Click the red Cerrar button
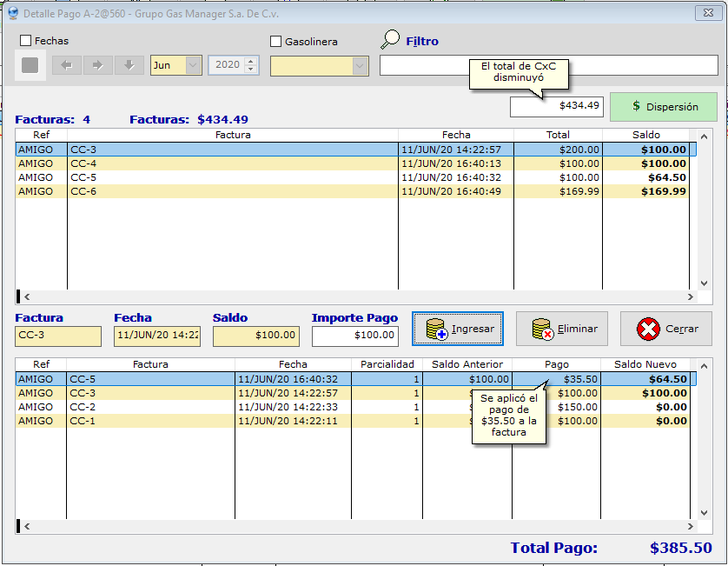 tap(665, 329)
